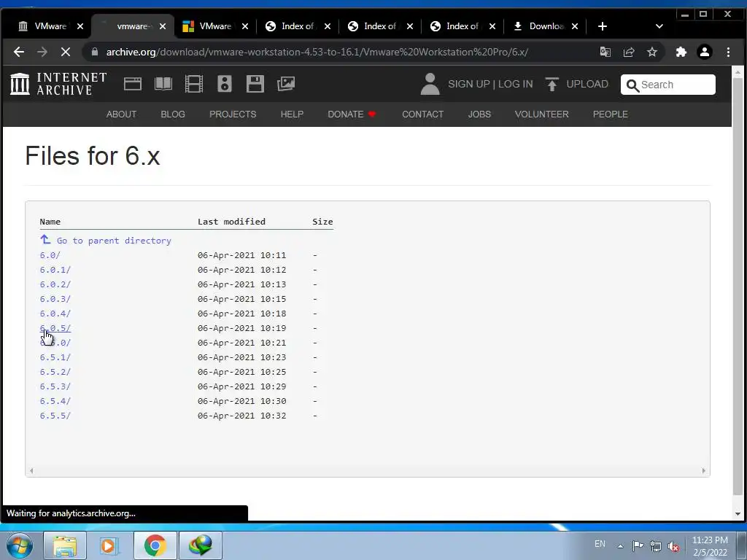Click the browser Back arrow
This screenshot has width=747, height=560.
point(18,52)
